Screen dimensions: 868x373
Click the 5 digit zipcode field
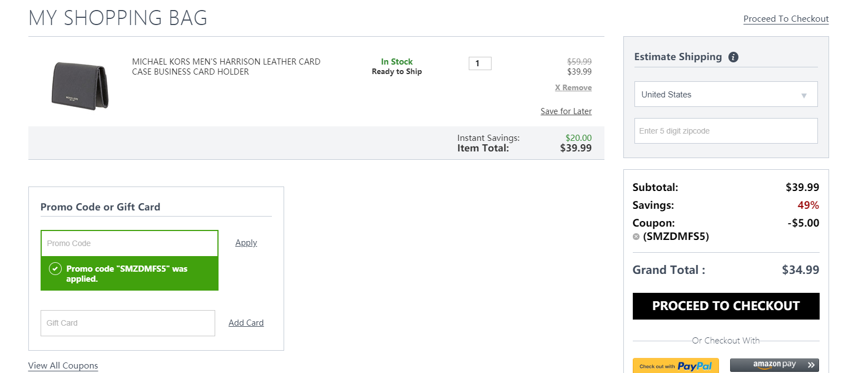(726, 131)
